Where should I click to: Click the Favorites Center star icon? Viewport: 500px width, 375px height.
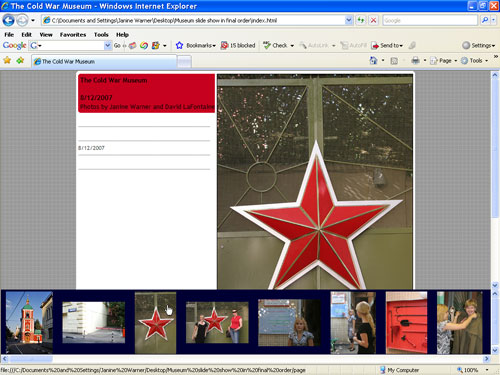(7, 60)
